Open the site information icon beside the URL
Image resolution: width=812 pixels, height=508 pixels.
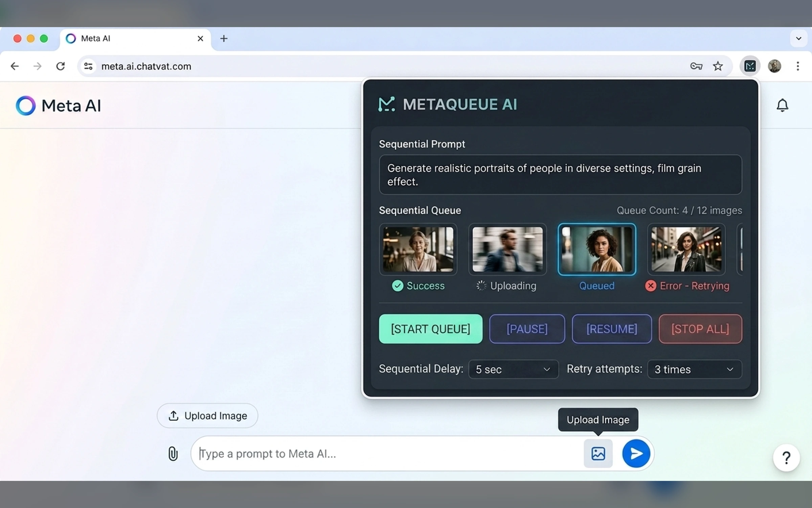[88, 66]
